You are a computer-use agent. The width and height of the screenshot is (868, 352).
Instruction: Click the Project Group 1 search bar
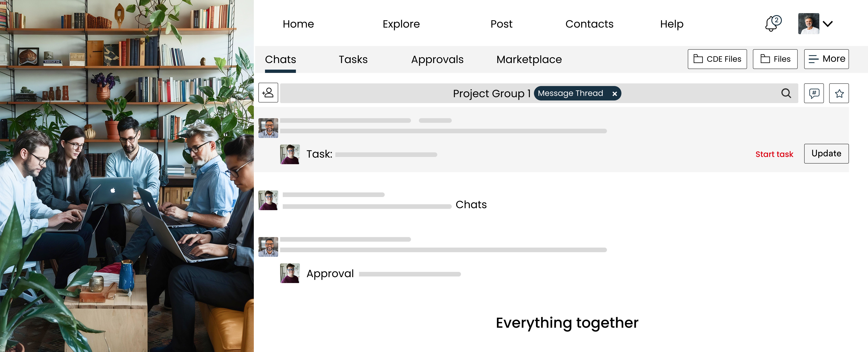click(x=371, y=93)
